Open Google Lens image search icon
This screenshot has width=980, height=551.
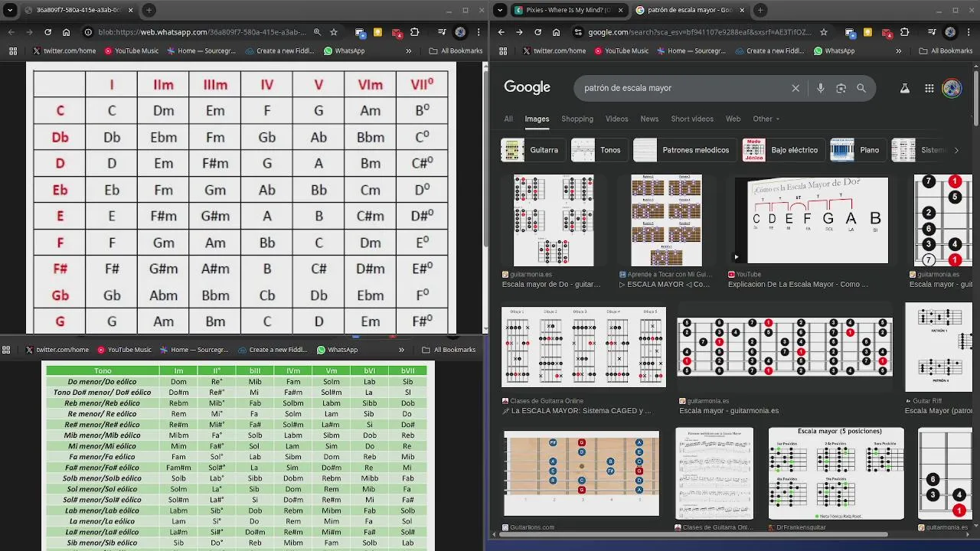(x=841, y=88)
